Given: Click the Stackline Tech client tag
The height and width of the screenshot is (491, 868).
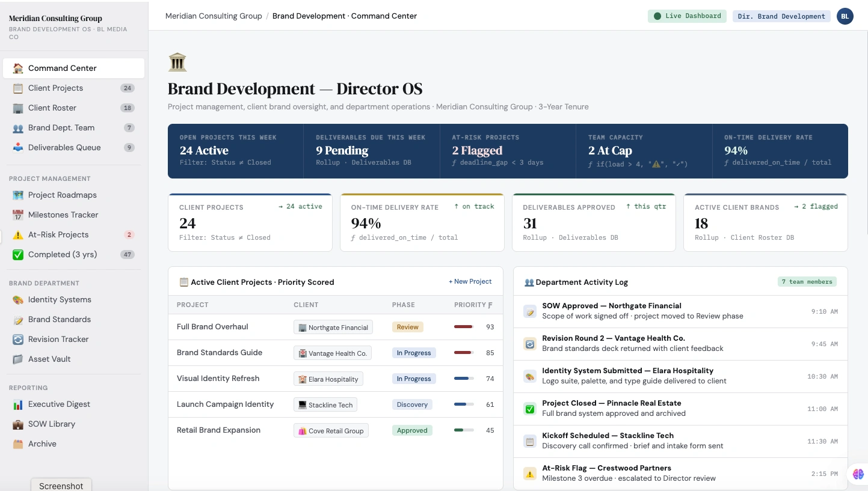Looking at the screenshot, I should (x=325, y=405).
